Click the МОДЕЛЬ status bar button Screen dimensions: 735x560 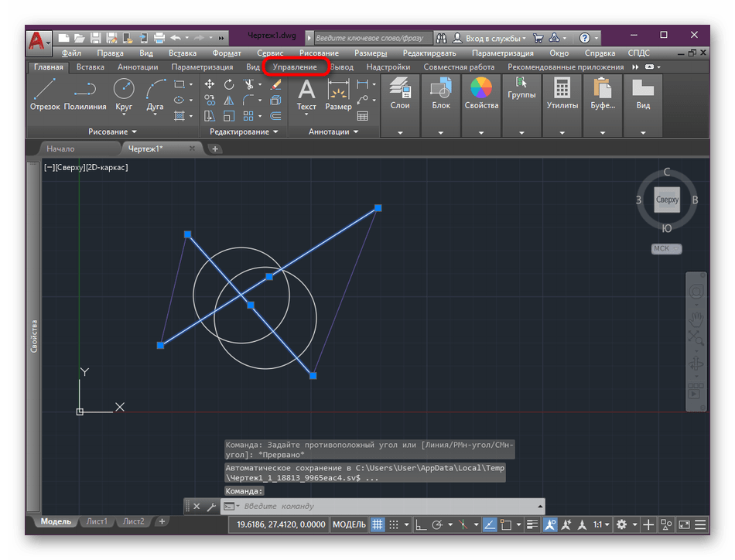tap(349, 525)
